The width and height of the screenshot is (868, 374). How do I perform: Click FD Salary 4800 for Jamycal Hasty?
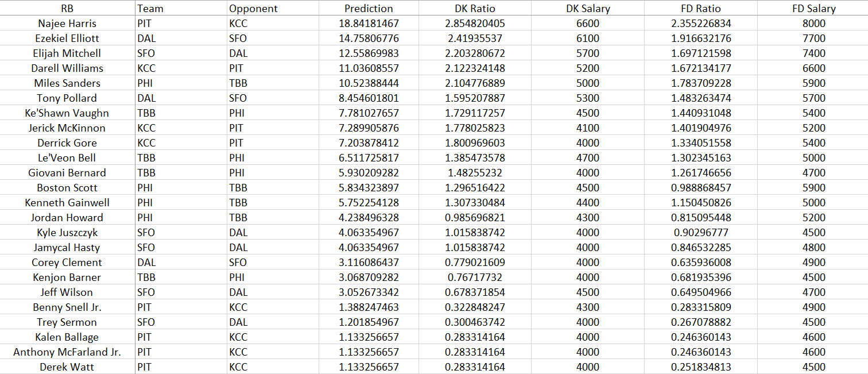point(813,248)
